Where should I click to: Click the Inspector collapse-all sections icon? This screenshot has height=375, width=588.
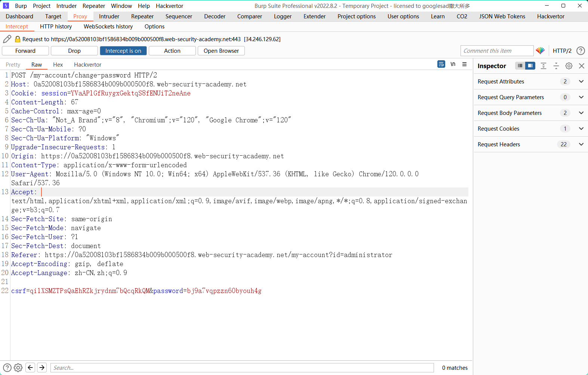tap(556, 65)
